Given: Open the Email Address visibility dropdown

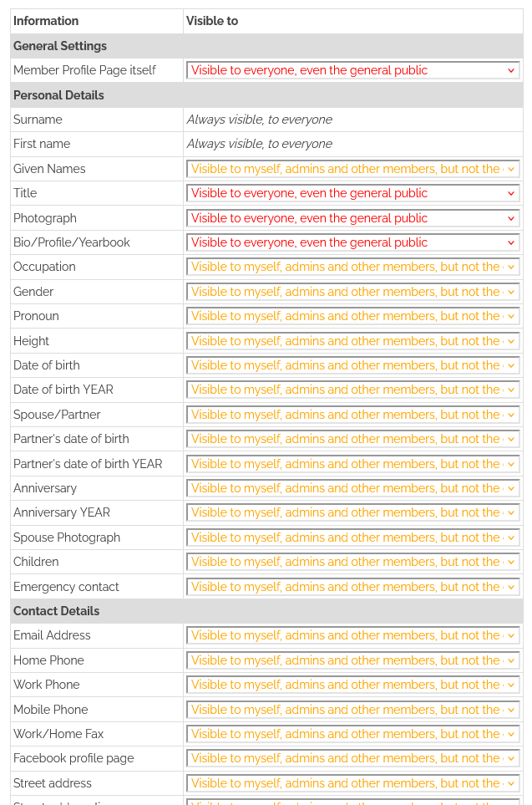Looking at the screenshot, I should pyautogui.click(x=352, y=635).
